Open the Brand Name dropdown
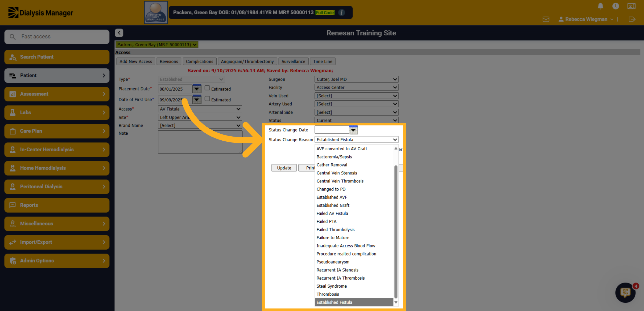Screen dimensions: 644x311 click(200, 125)
